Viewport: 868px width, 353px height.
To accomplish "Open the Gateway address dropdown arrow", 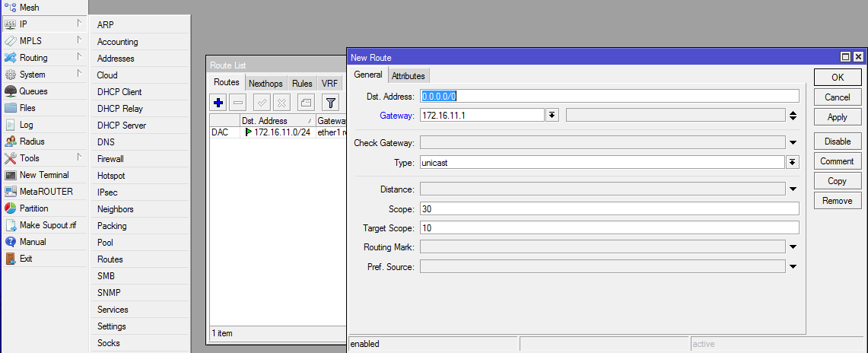I will point(552,115).
